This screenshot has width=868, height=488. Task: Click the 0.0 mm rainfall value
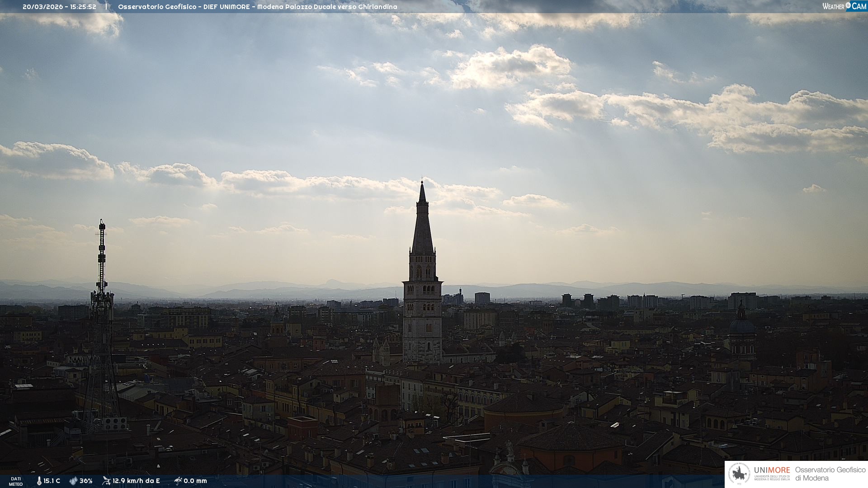(x=195, y=481)
